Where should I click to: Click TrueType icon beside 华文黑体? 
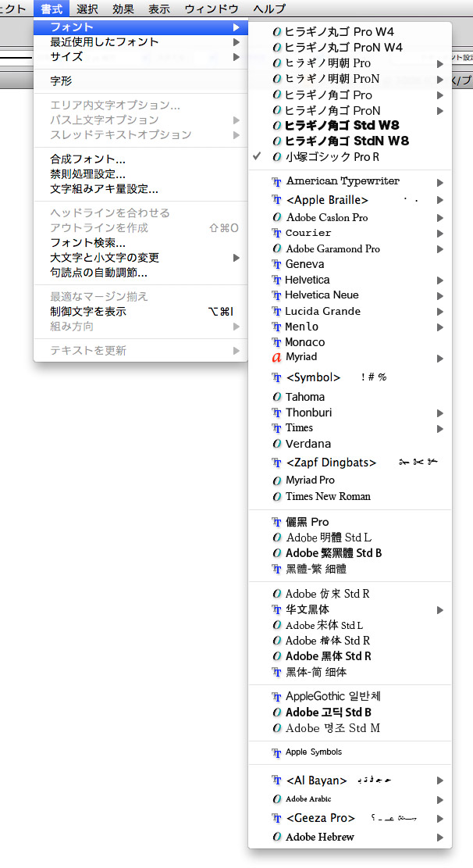pos(277,610)
